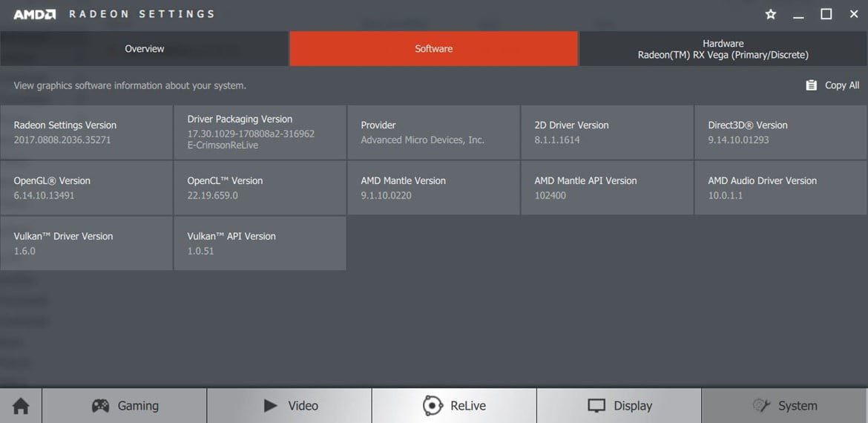Select the Radeon Settings Version tile
The height and width of the screenshot is (423, 868).
coord(86,132)
